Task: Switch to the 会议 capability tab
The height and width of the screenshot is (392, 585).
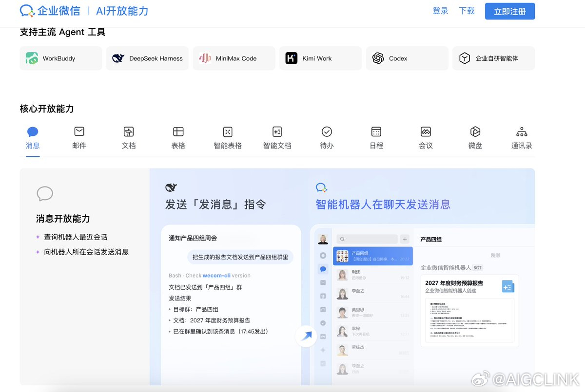Action: pyautogui.click(x=426, y=138)
